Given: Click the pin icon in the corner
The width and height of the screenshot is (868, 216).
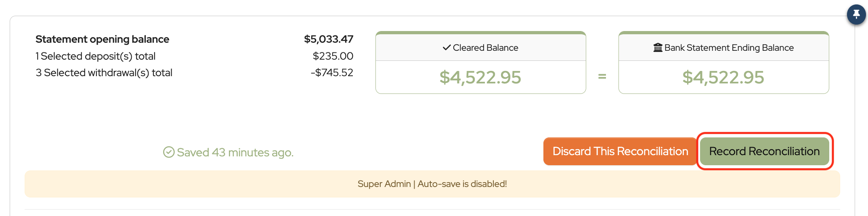Looking at the screenshot, I should point(856,15).
